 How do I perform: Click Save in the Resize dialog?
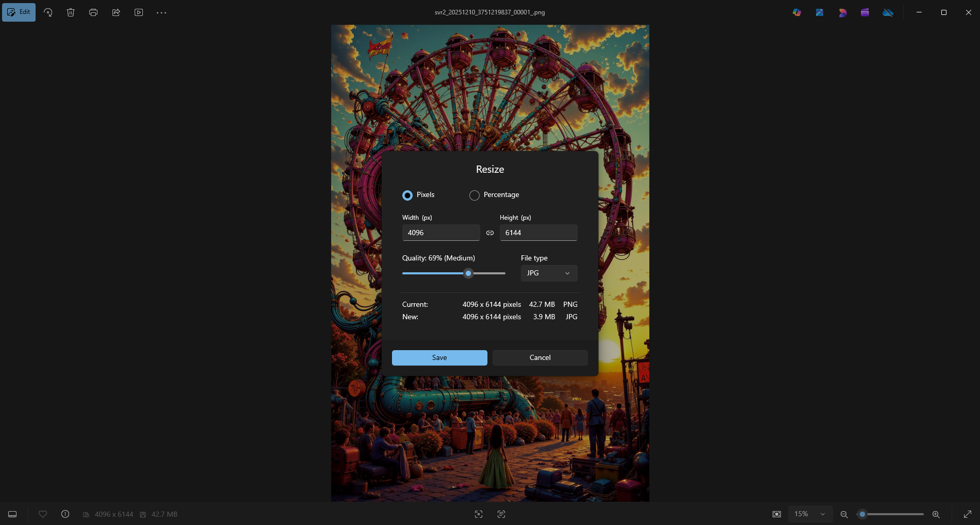(439, 358)
